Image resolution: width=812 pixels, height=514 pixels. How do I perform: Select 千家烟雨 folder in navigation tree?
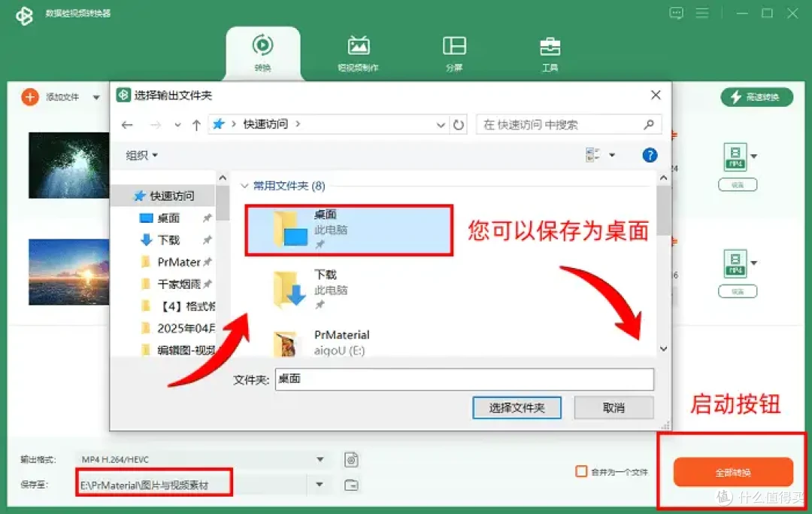171,284
